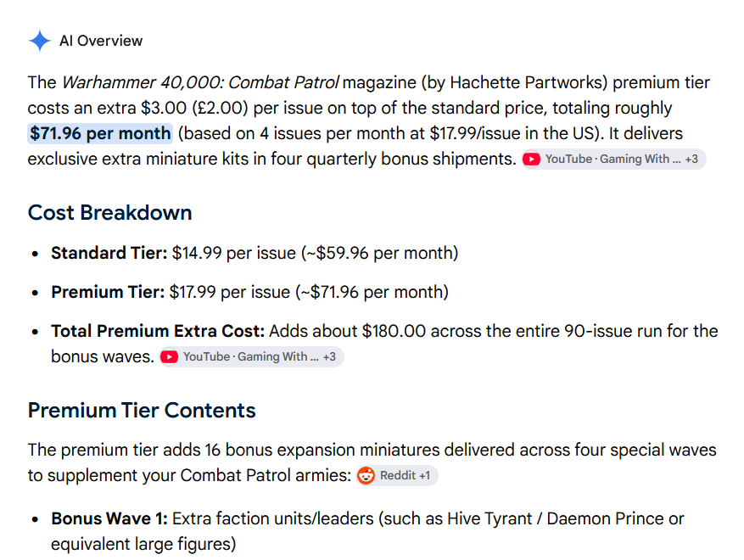Expand the +3 sources count beside 'bonus waves'

tap(330, 357)
